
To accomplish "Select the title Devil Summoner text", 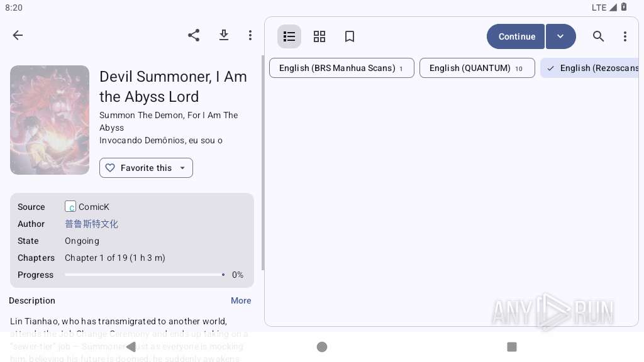I will [x=173, y=87].
